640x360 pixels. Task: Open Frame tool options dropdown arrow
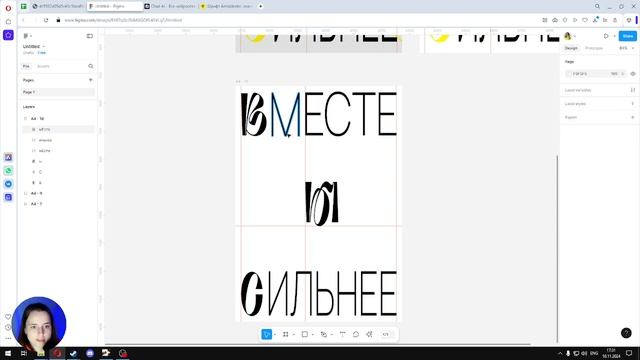pyautogui.click(x=294, y=335)
